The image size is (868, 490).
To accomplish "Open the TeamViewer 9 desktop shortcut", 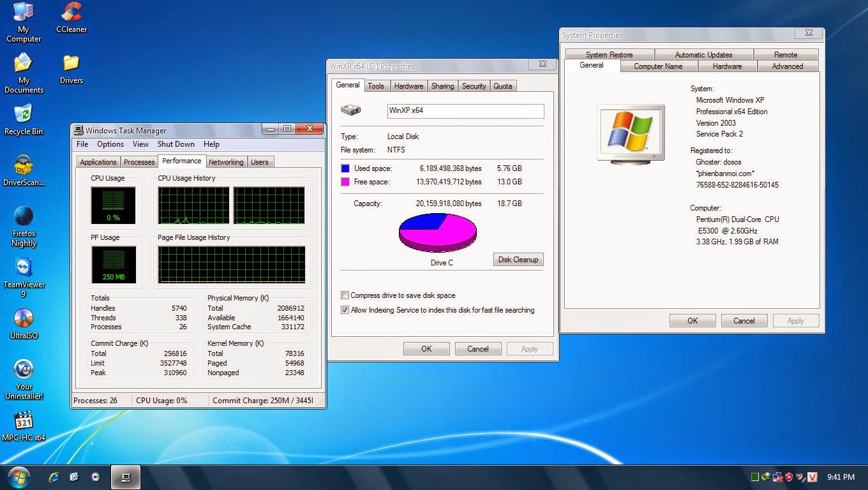I will tap(24, 277).
